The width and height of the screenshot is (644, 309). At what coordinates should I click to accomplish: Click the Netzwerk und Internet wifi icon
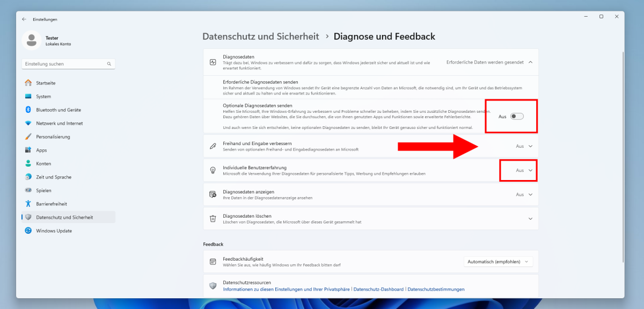pos(28,123)
